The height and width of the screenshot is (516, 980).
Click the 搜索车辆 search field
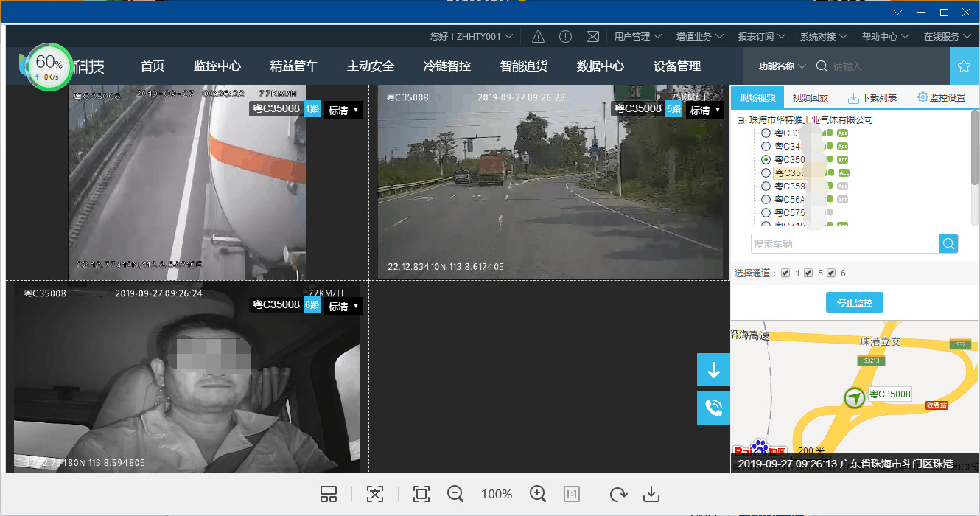coord(845,244)
